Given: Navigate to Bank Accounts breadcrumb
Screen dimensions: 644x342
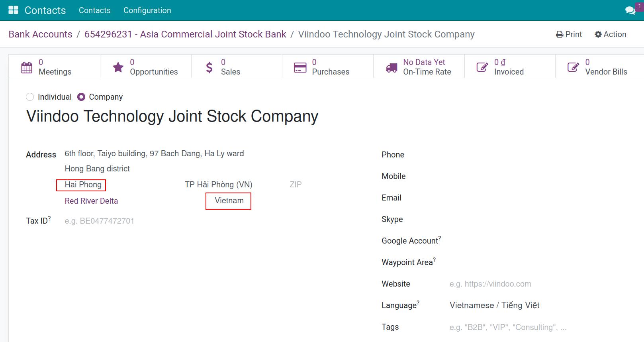Looking at the screenshot, I should click(41, 34).
